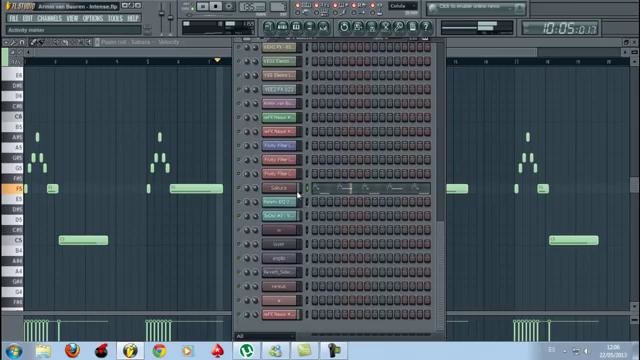Open Firefox from the taskbar
The height and width of the screenshot is (360, 640).
pyautogui.click(x=72, y=351)
